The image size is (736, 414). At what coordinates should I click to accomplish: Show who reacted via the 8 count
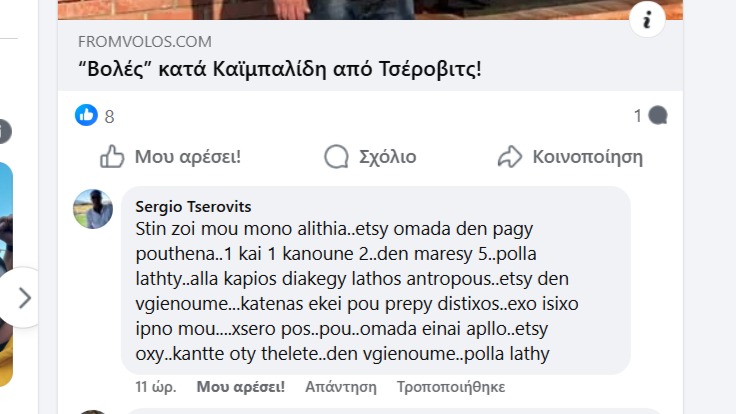click(x=109, y=117)
